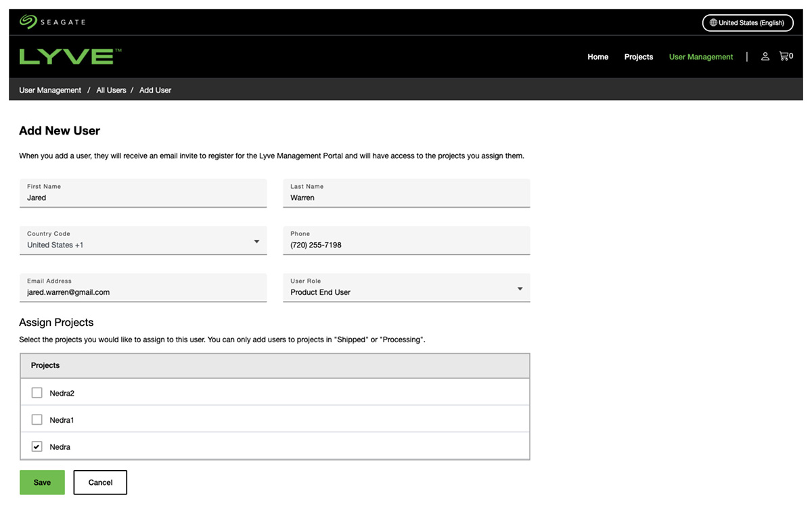
Task: Click the Nedra project name text
Action: [60, 447]
